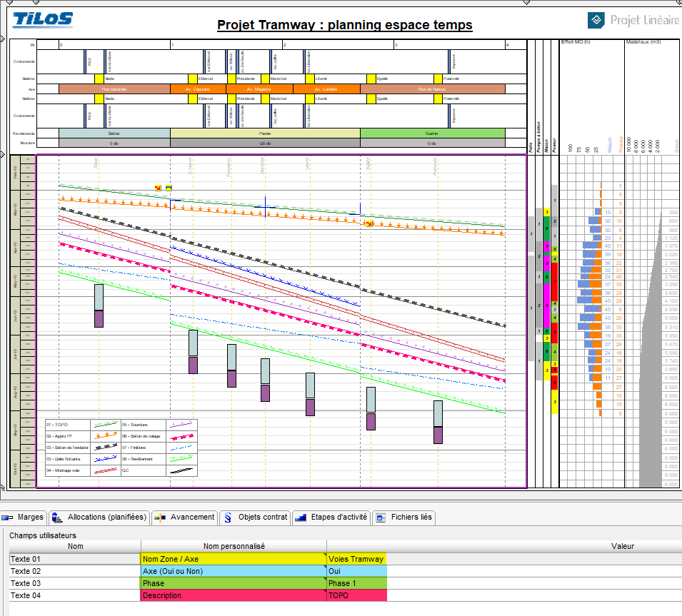Select the upper Egalité station yellow box

click(x=371, y=79)
